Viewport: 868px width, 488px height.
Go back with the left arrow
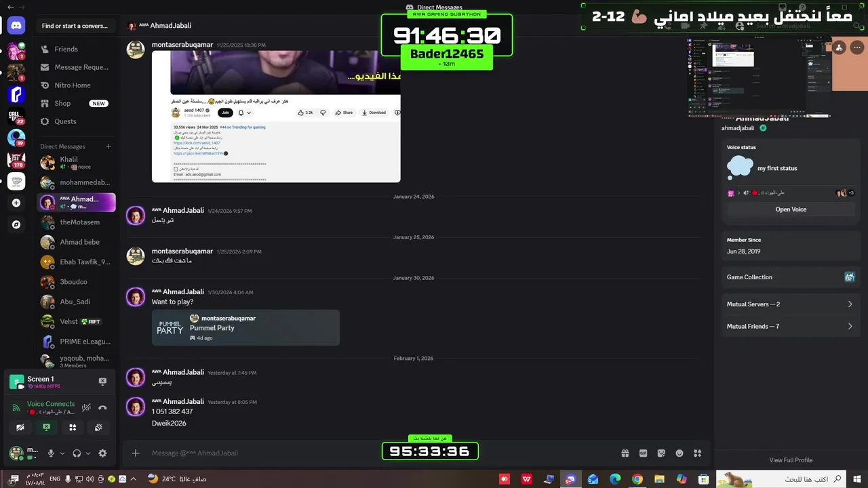pyautogui.click(x=10, y=7)
